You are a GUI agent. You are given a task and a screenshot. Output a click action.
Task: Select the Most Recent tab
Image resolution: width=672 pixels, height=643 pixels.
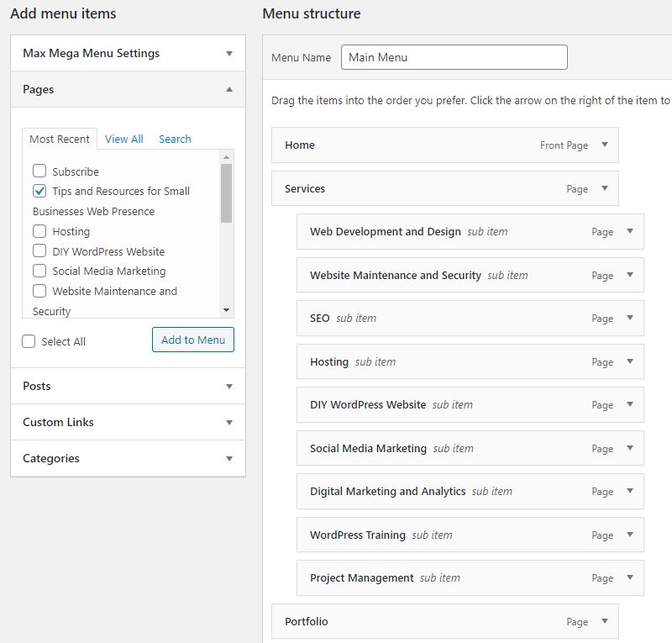[x=59, y=139]
